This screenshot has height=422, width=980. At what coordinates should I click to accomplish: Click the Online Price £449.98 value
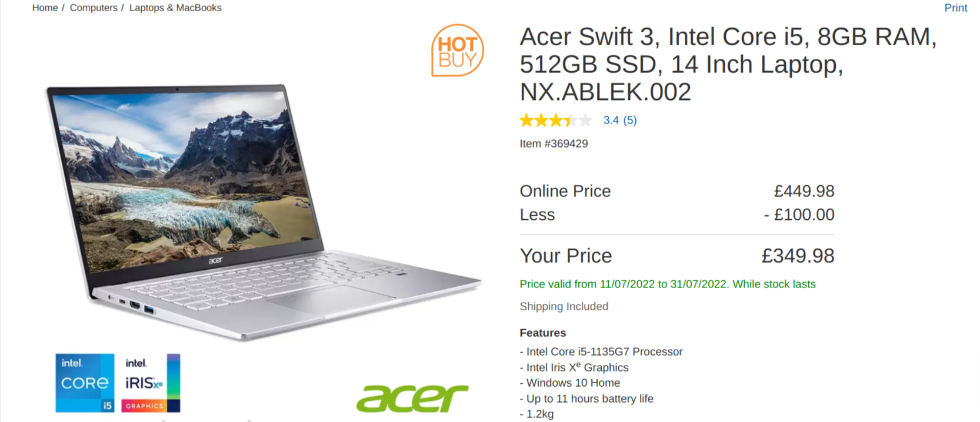(x=804, y=191)
